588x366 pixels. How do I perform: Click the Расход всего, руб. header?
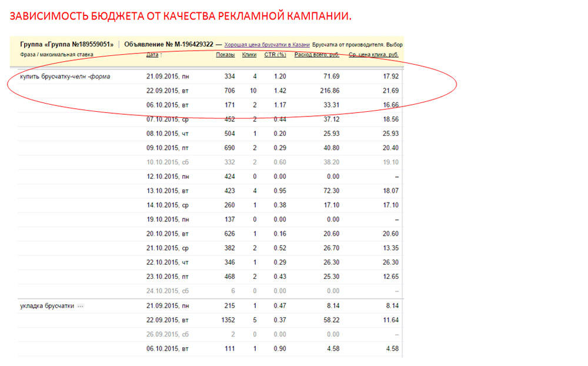(317, 55)
